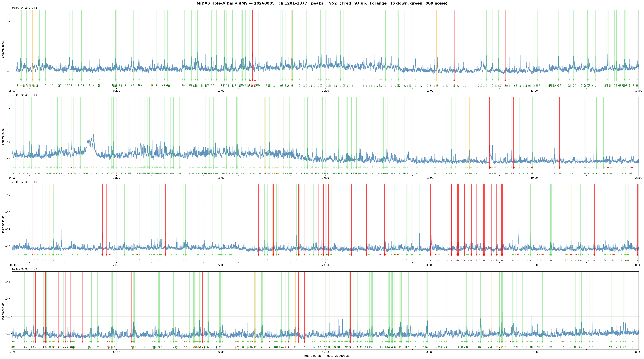644x359 pixels.
Task: Click the −19 tick in the 20:00–02:00 panel
Action: (8, 229)
